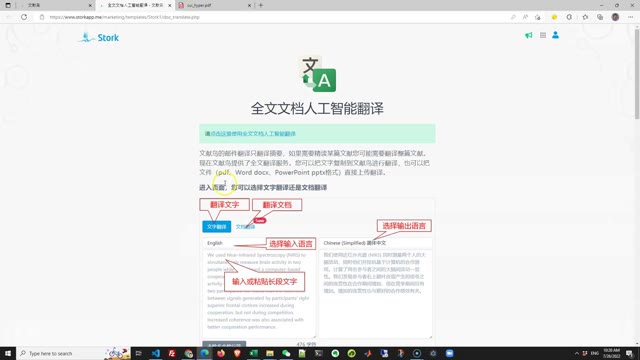Click the Windows Start button
This screenshot has width=640, height=360.
point(8,353)
